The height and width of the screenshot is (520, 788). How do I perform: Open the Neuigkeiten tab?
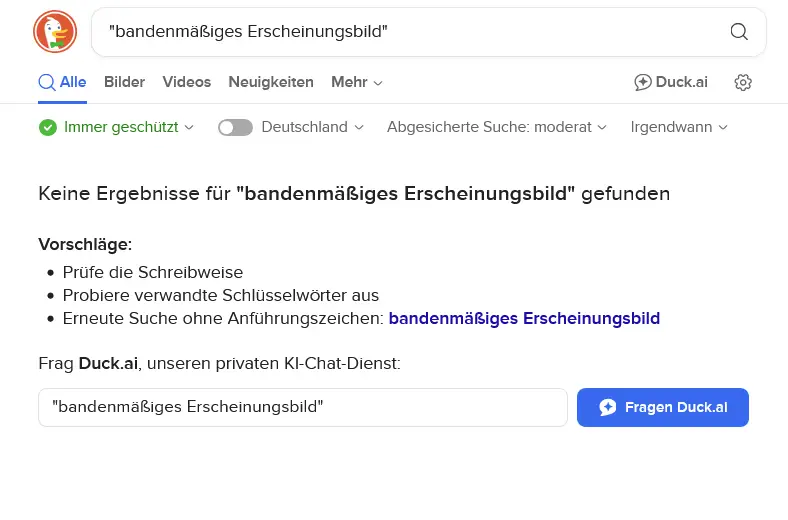tap(271, 83)
